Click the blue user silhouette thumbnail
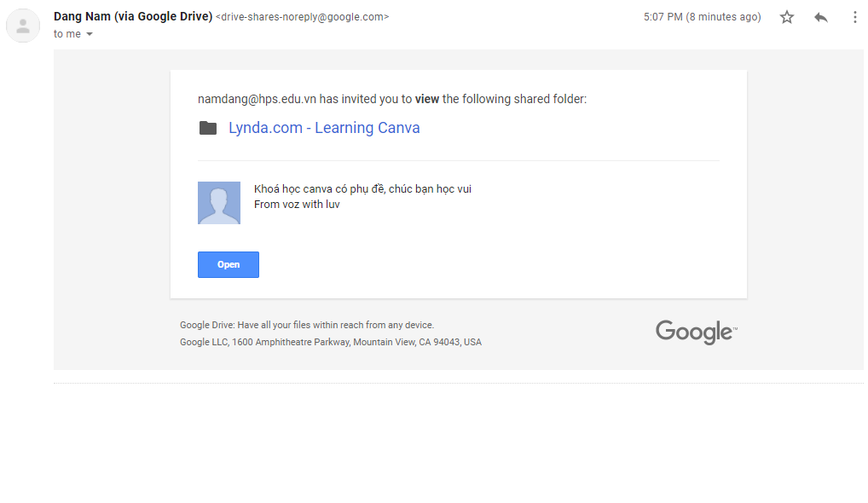This screenshot has width=868, height=503. (219, 203)
